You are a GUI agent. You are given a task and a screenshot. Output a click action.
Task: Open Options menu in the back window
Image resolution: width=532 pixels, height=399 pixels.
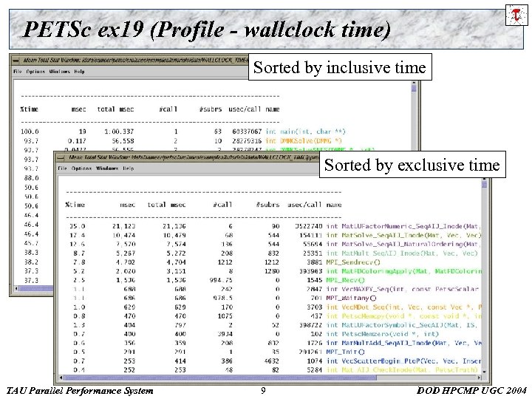click(35, 72)
